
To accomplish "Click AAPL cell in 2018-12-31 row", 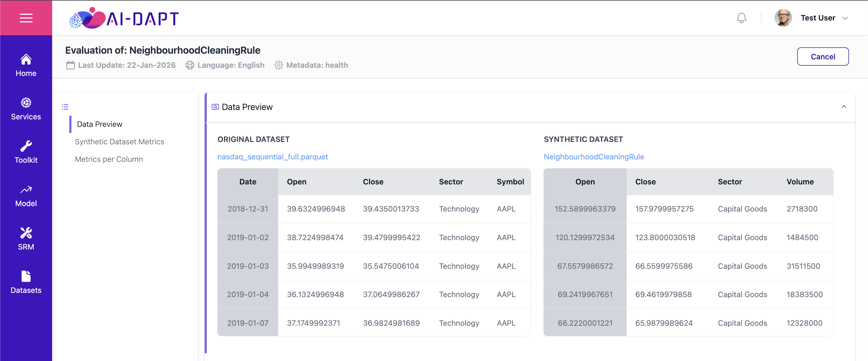I will (506, 209).
